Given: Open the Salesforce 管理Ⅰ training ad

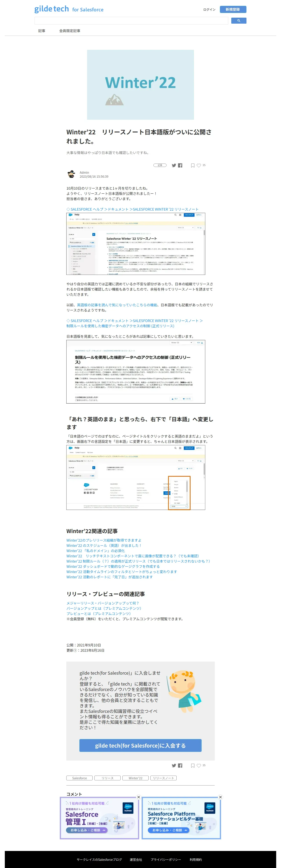Looking at the screenshot, I should click(x=100, y=818).
